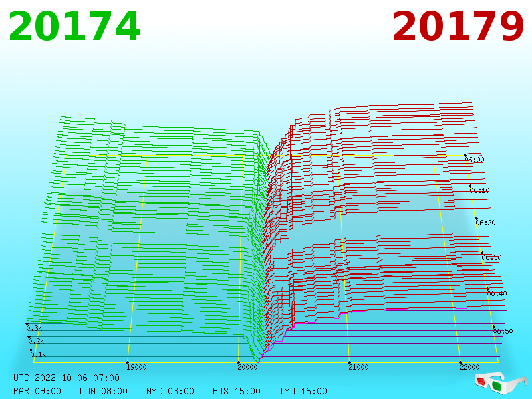The width and height of the screenshot is (532, 399).
Task: Select the 06:10 time marker
Action: coord(479,190)
